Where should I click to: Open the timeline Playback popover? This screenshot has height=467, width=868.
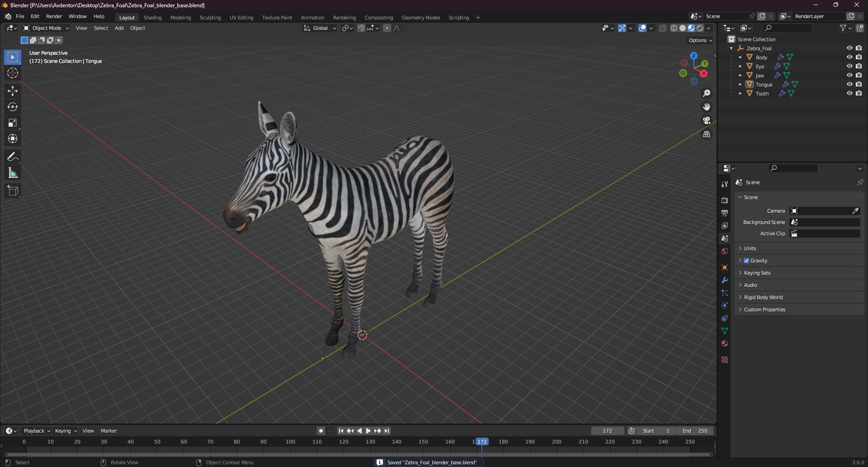[x=37, y=431]
